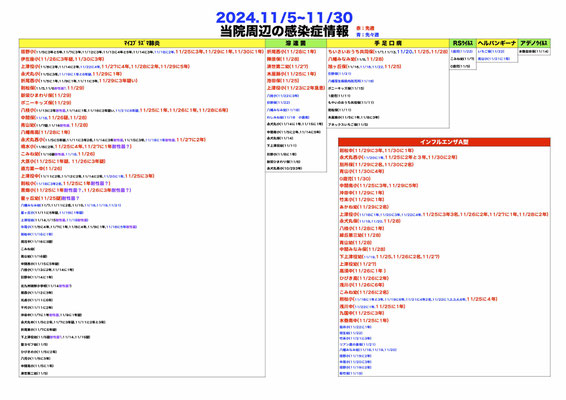Click the 八幡みなみ幼 row under 手足口病

tap(356, 59)
